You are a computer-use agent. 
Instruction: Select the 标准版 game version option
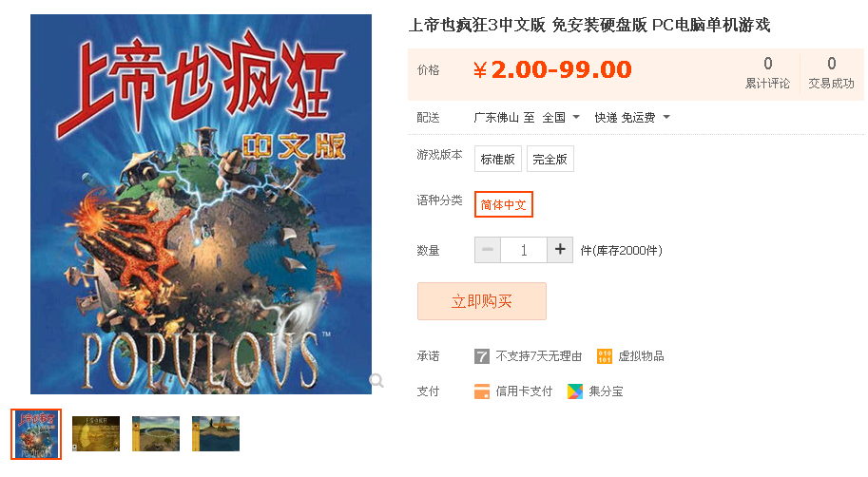tap(497, 160)
